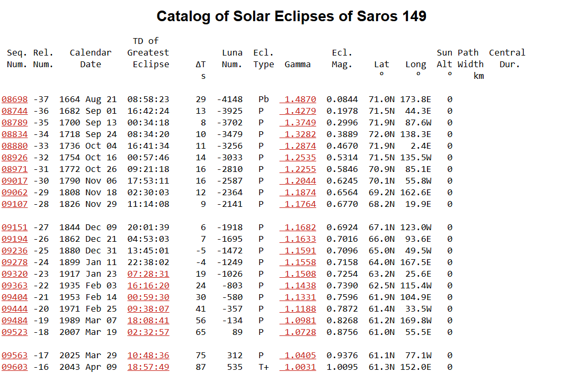Open sequence link 08926
The image size is (588, 373).
click(15, 157)
